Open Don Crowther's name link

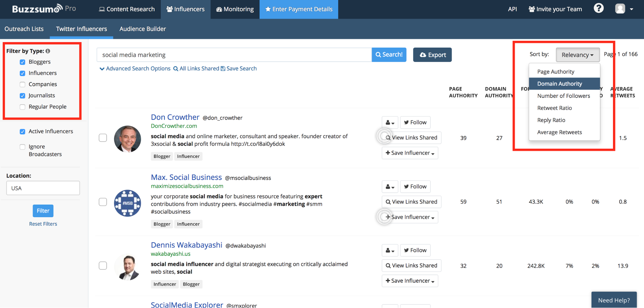175,117
